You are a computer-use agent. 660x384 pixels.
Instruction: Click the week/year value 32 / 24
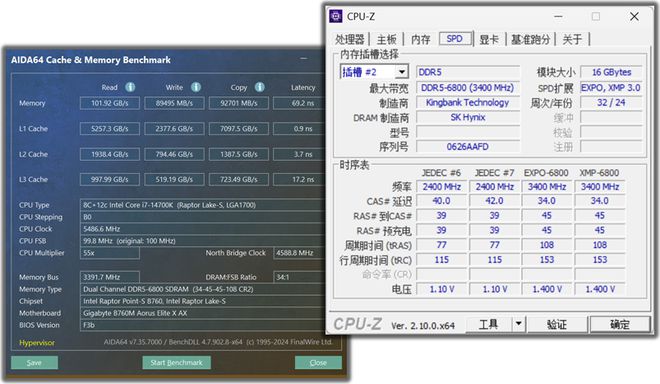click(612, 102)
